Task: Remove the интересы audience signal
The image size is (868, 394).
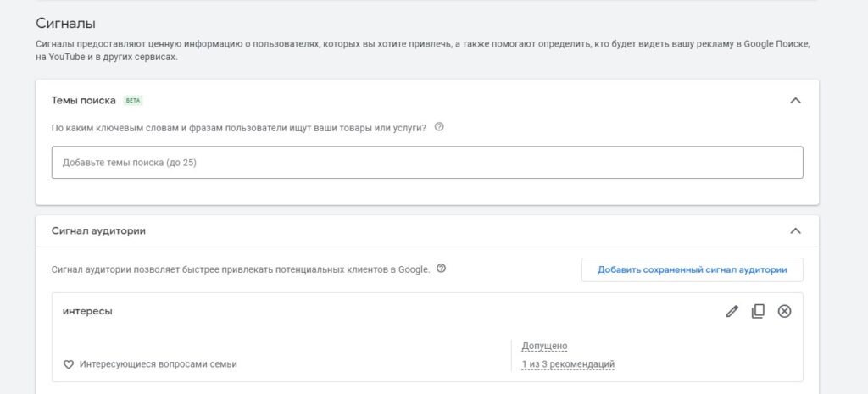Action: coord(784,311)
